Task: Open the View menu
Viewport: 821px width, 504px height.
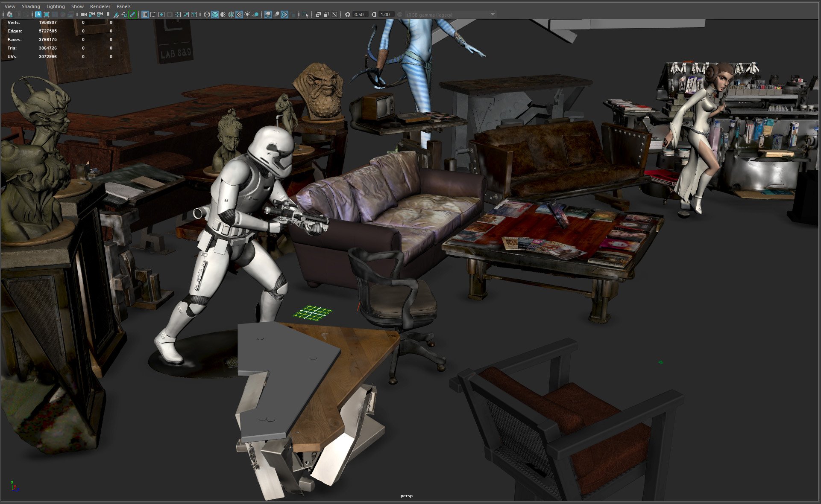Action: pos(10,6)
